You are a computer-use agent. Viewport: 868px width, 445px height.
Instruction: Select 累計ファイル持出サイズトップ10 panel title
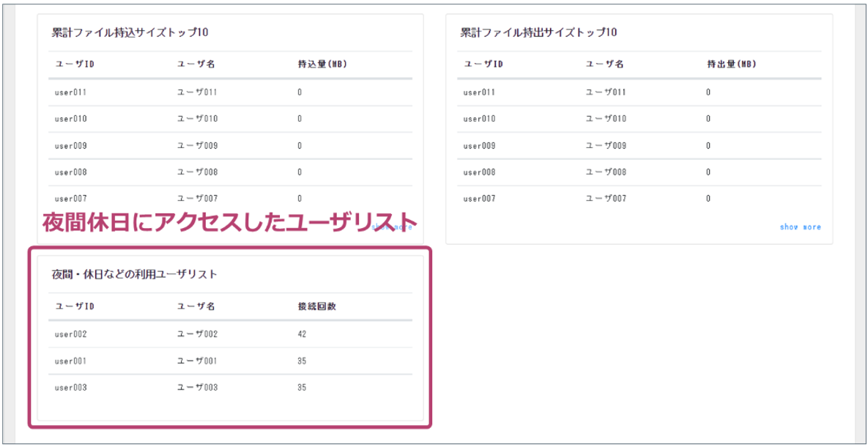pos(538,32)
